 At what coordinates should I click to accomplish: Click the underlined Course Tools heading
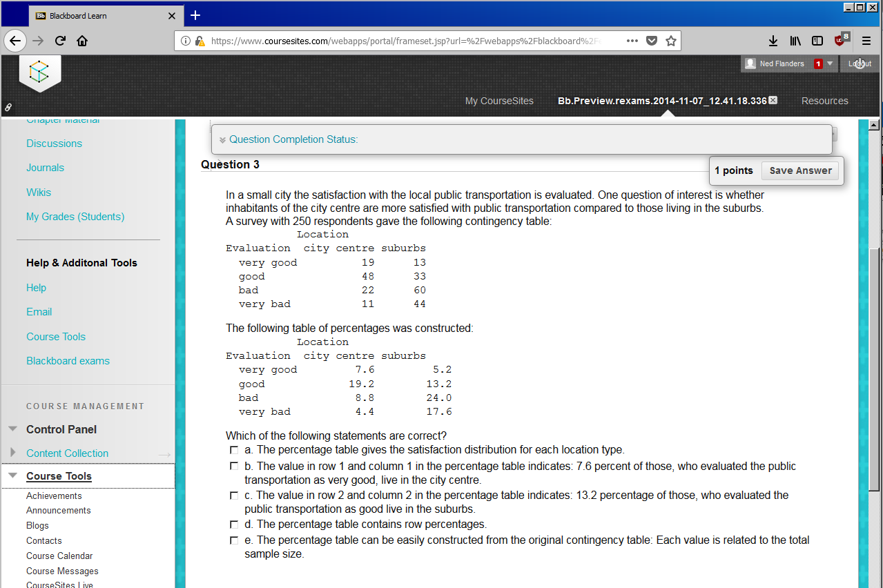[59, 476]
